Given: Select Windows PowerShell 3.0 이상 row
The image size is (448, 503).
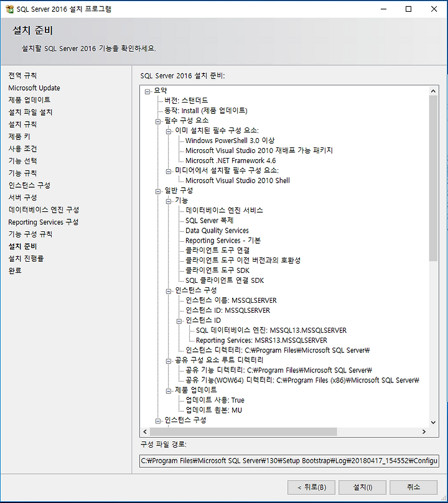Looking at the screenshot, I should 230,141.
